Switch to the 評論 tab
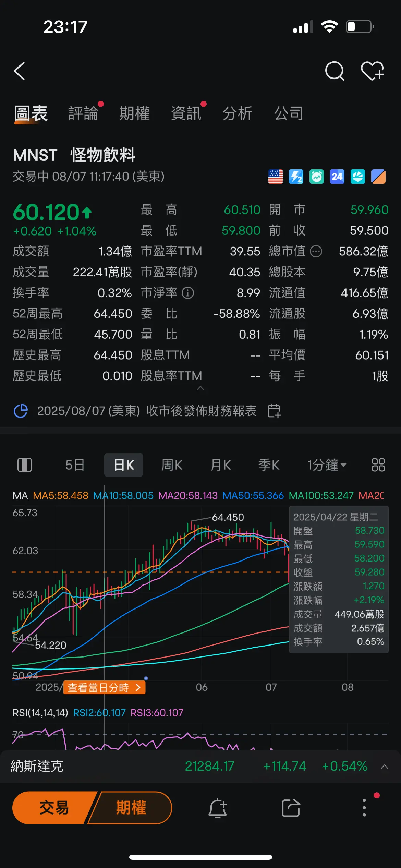This screenshot has width=401, height=868. pos(83,113)
